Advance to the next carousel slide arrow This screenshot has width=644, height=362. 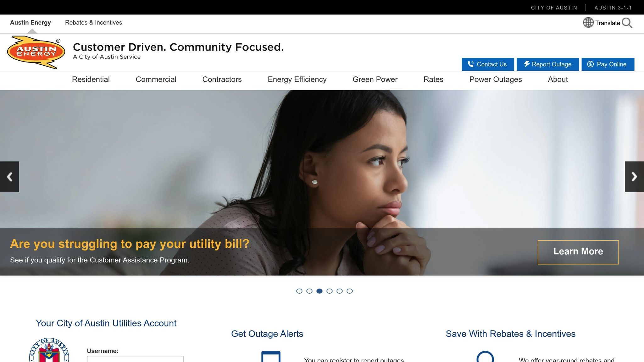[x=634, y=177]
